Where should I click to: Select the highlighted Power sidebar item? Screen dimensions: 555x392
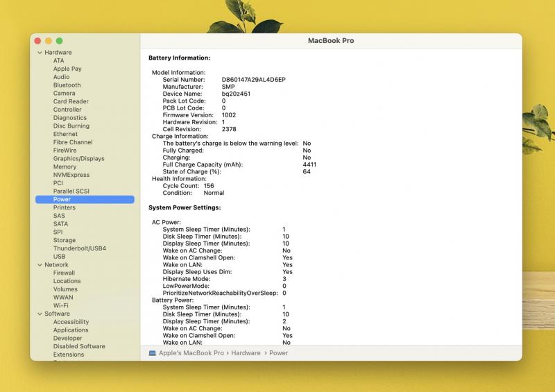coord(62,200)
